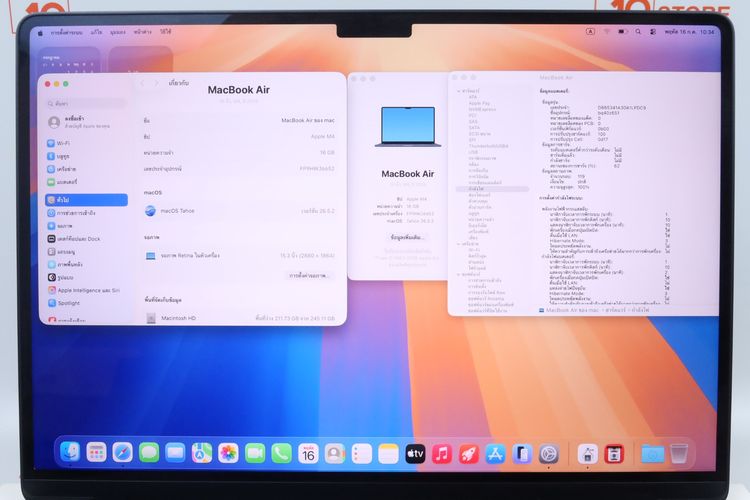This screenshot has height=500, width=750.
Task: Click the Macintosh HD storage row
Action: (x=239, y=318)
